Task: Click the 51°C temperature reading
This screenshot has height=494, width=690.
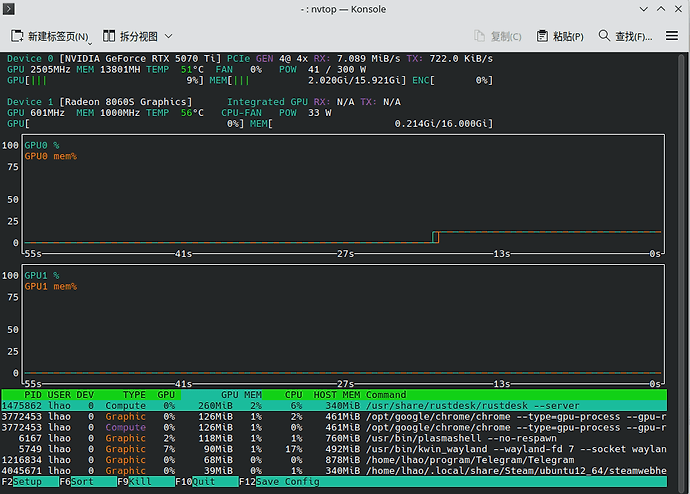Action: pyautogui.click(x=192, y=70)
